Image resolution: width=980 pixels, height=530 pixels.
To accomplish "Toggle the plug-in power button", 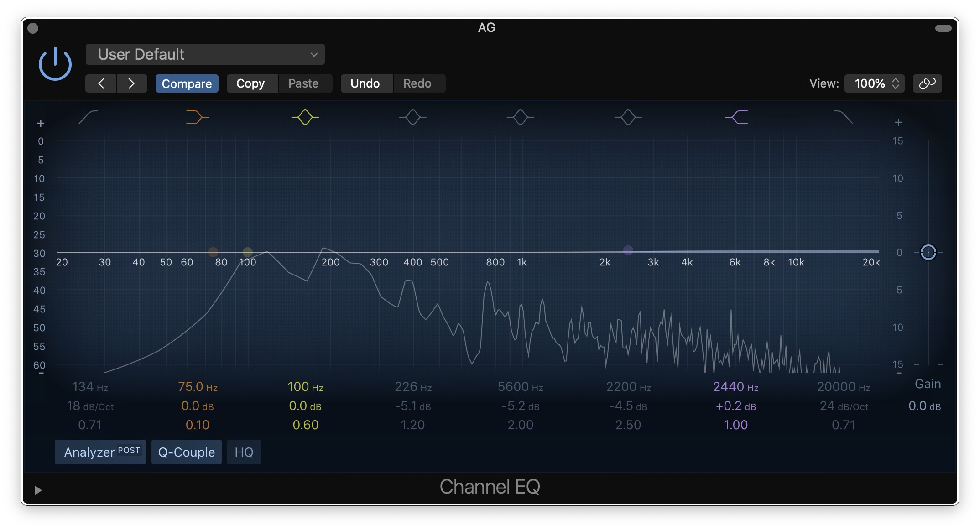I will 55,64.
